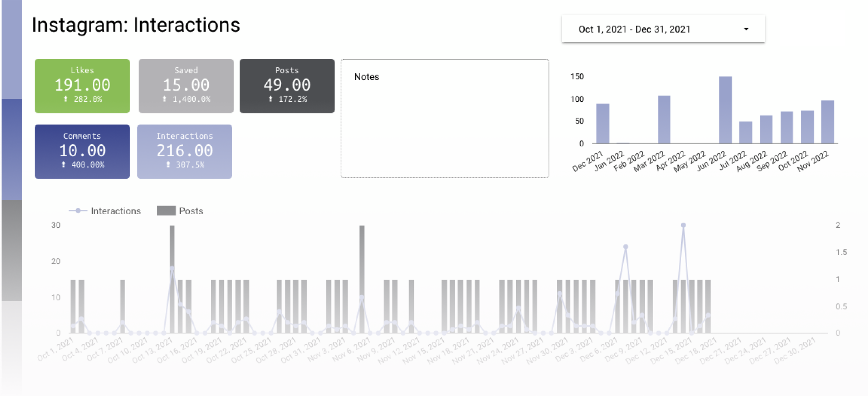The width and height of the screenshot is (868, 396).
Task: Select the bar above Nov 2022
Action: point(827,122)
